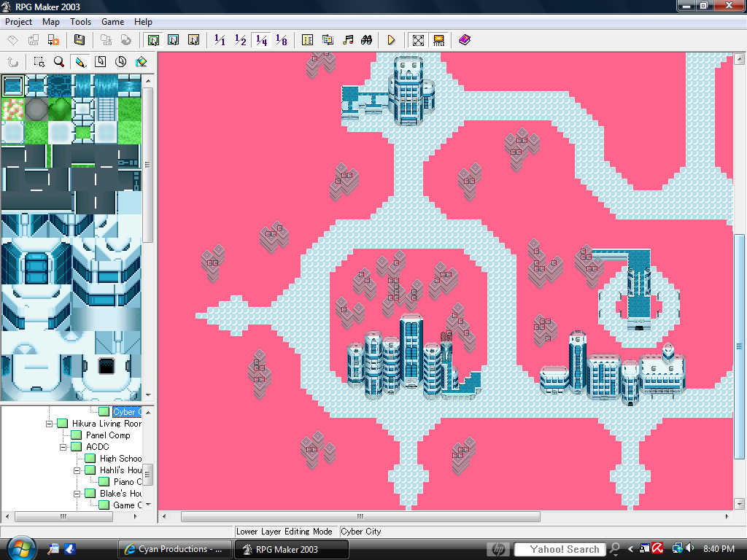Toggle the 1/2 zoom scale button

pyautogui.click(x=240, y=40)
